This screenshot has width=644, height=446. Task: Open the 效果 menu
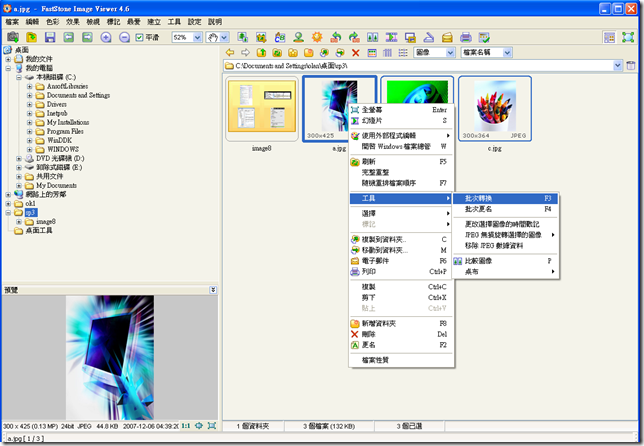pyautogui.click(x=73, y=22)
